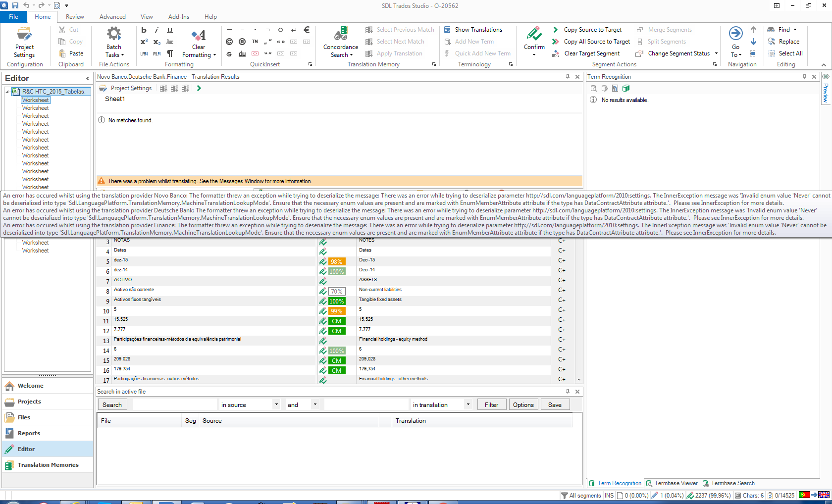832x504 pixels.
Task: Click Copy Source to Target
Action: click(x=587, y=30)
